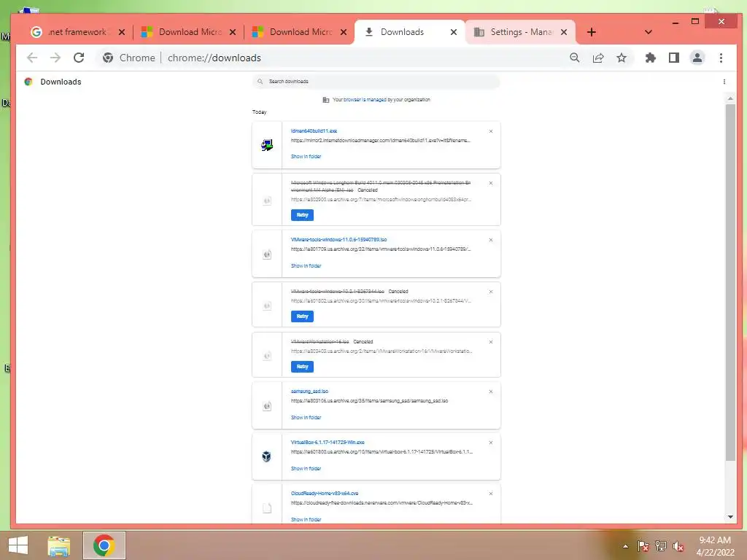
Task: Click the VirtualBox cube file icon
Action: [267, 456]
